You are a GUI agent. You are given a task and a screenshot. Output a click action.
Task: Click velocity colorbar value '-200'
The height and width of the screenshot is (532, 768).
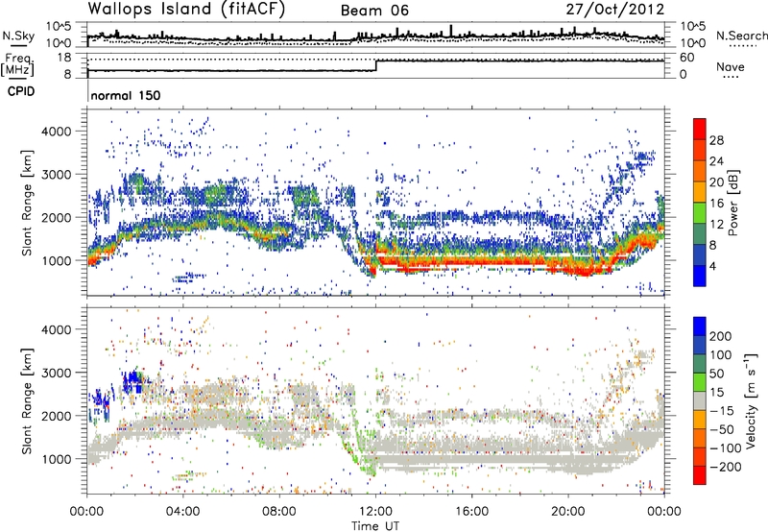tap(726, 467)
